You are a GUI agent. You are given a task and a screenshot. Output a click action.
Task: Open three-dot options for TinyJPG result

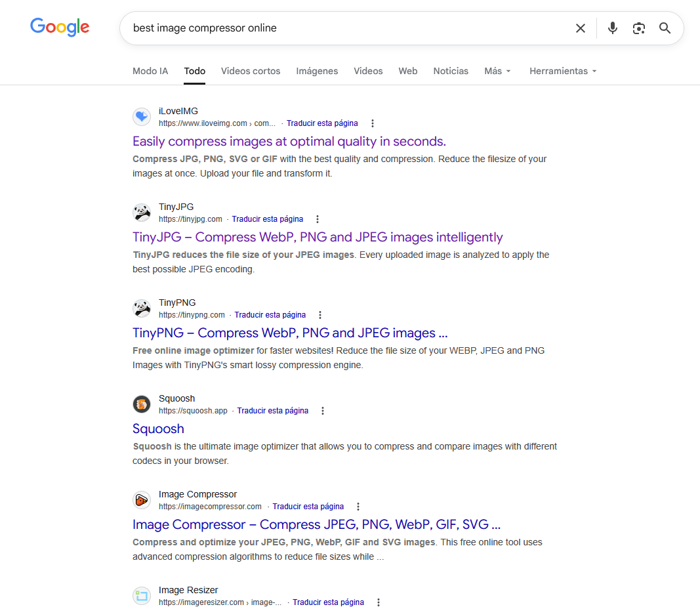click(318, 219)
